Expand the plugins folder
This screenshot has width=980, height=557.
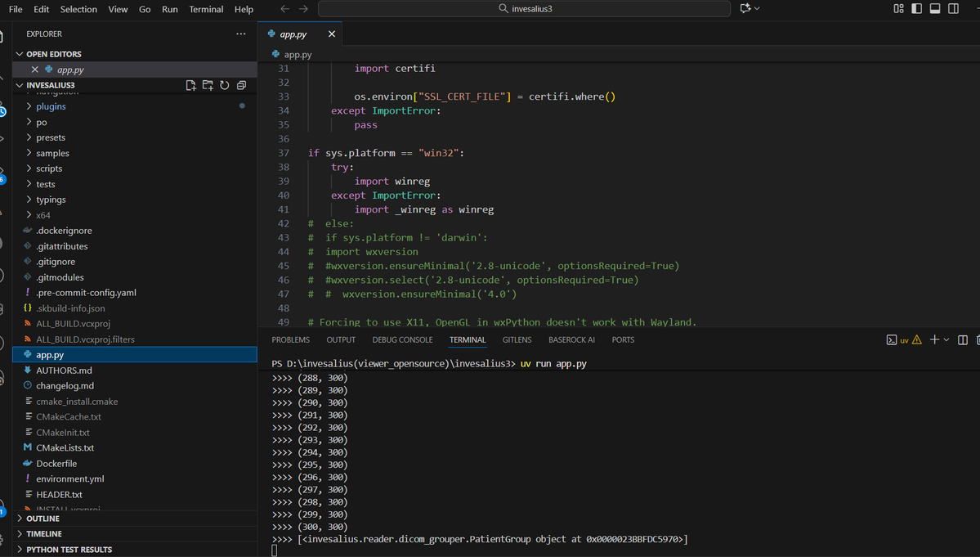click(x=51, y=106)
